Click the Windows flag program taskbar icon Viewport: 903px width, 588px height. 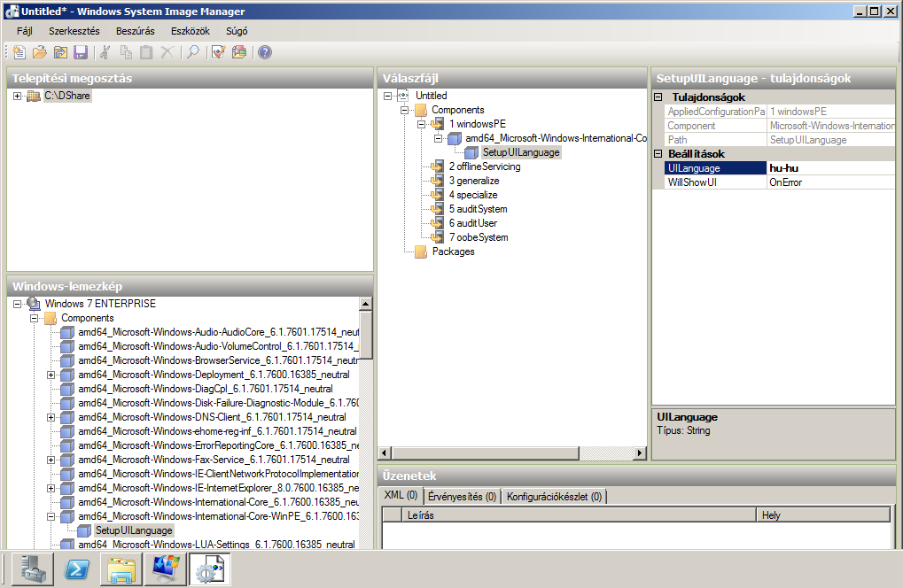click(166, 569)
